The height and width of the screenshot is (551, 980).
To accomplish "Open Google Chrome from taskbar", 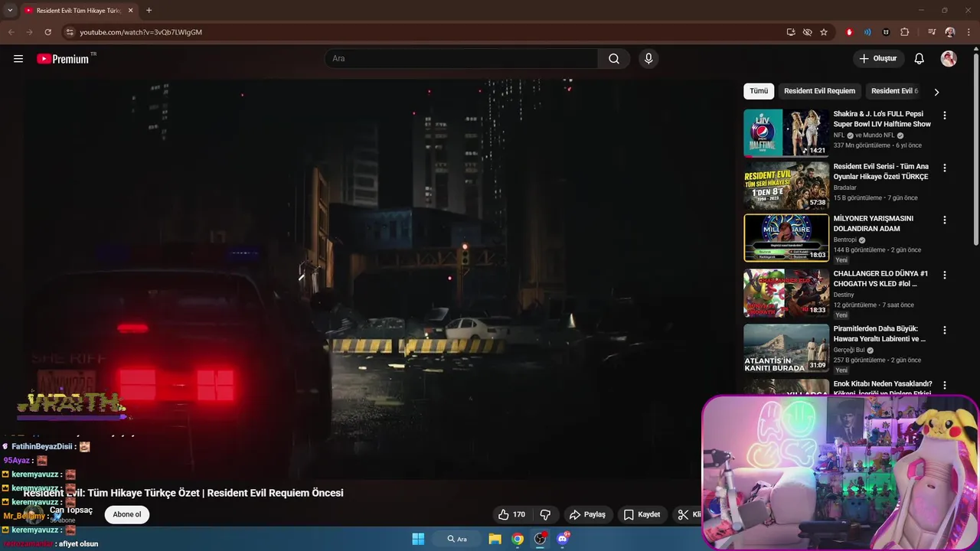I will pos(518,539).
